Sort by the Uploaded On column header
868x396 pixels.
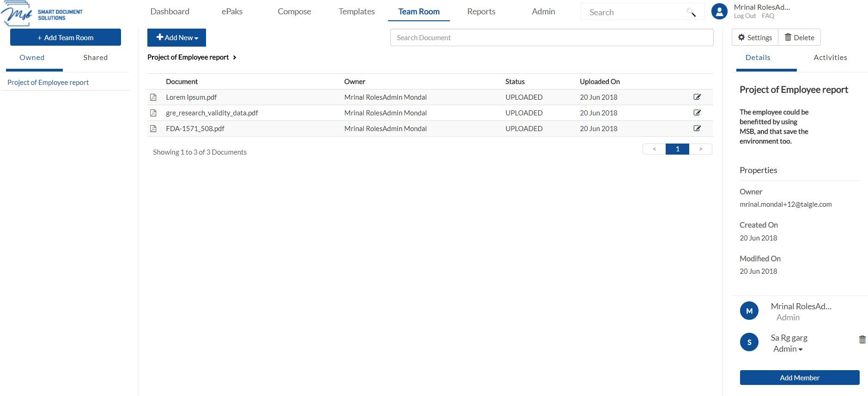600,82
